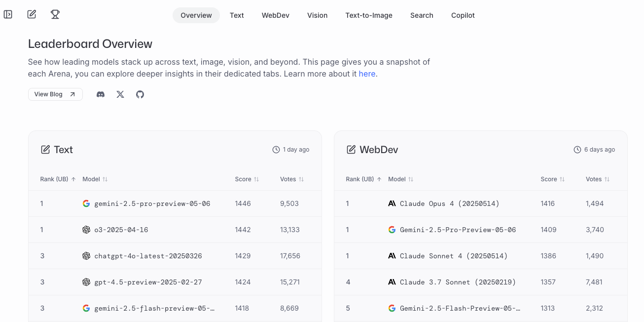644x322 pixels.
Task: Click score value 1409
Action: [548, 230]
